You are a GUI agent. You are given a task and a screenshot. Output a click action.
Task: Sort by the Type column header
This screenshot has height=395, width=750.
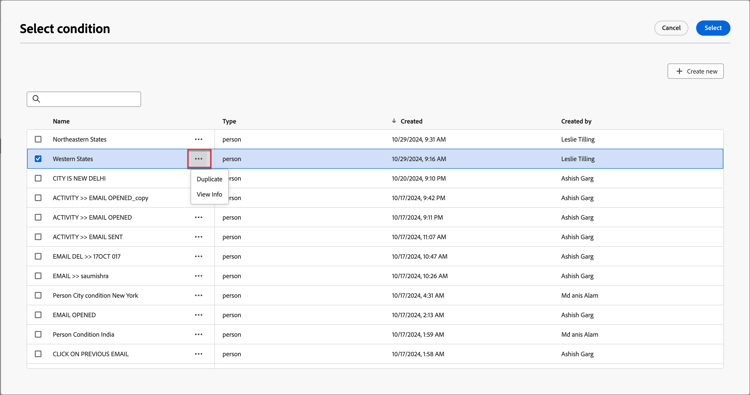(x=229, y=121)
